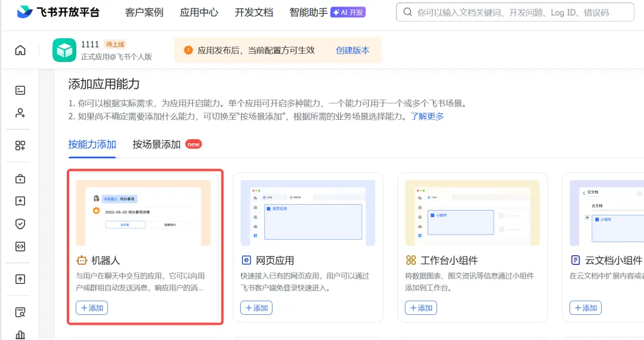The image size is (644, 340).
Task: Open the 了解更多 link
Action: coord(427,116)
